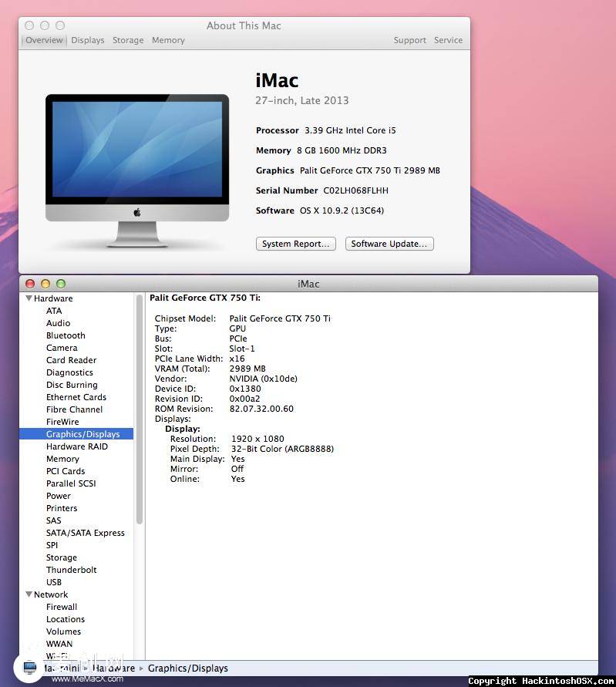The height and width of the screenshot is (687, 616).
Task: Click the System Report... button
Action: [296, 244]
